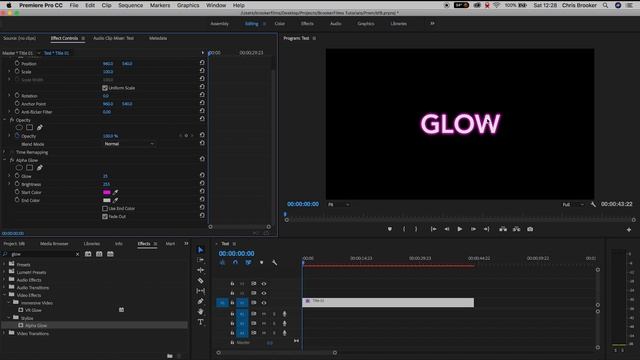Switch to the Color workspace
The height and width of the screenshot is (360, 640).
[280, 24]
